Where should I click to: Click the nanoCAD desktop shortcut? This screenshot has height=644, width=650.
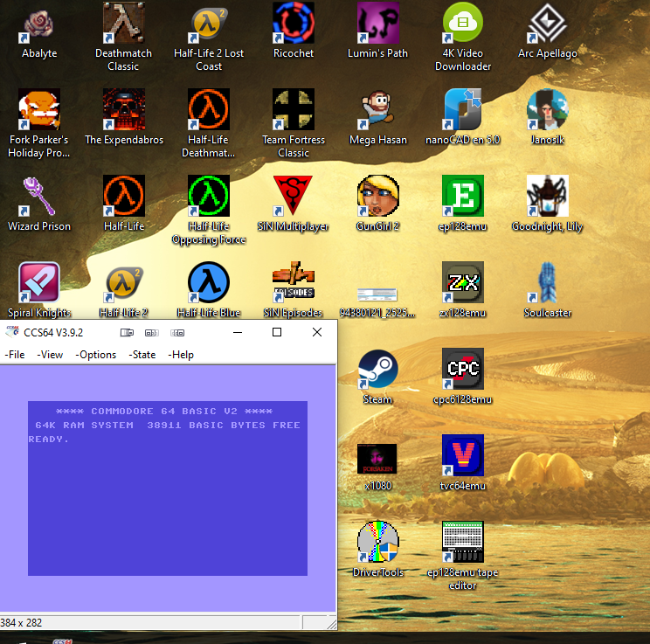[x=463, y=110]
